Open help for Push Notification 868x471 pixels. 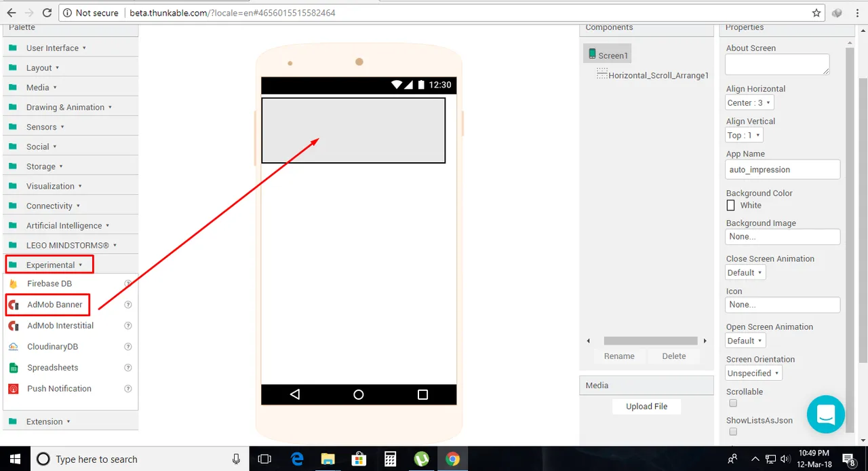click(127, 389)
